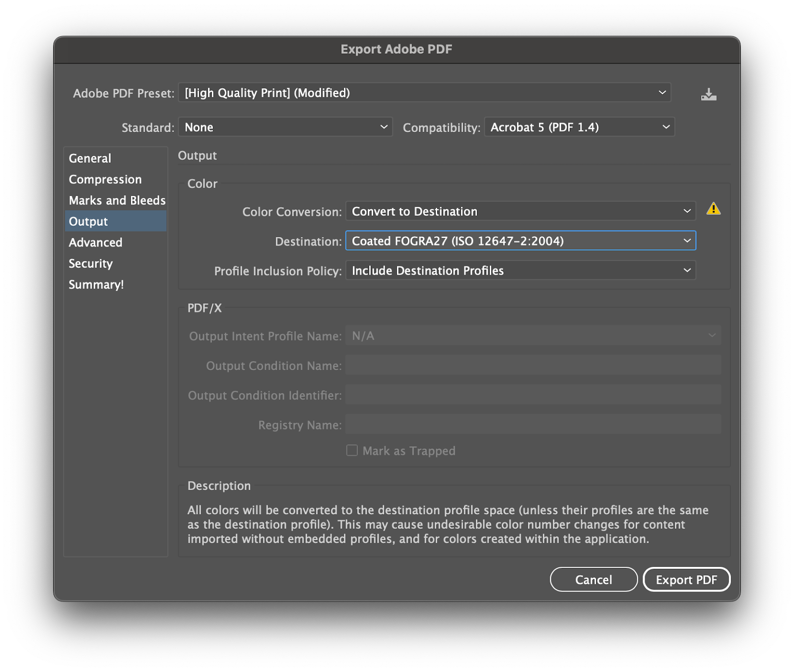
Task: Click the Registry Name input field
Action: pyautogui.click(x=533, y=425)
